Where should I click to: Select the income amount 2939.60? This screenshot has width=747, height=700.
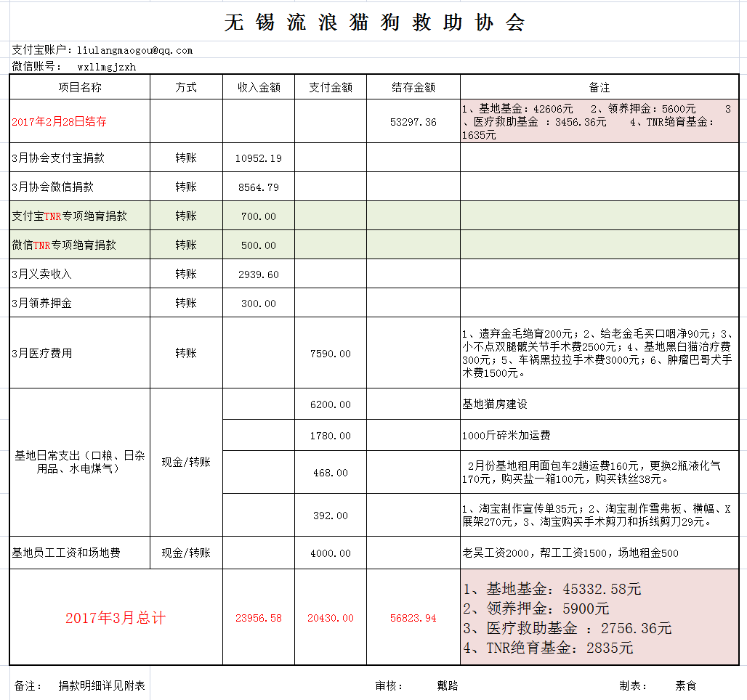coord(259,274)
